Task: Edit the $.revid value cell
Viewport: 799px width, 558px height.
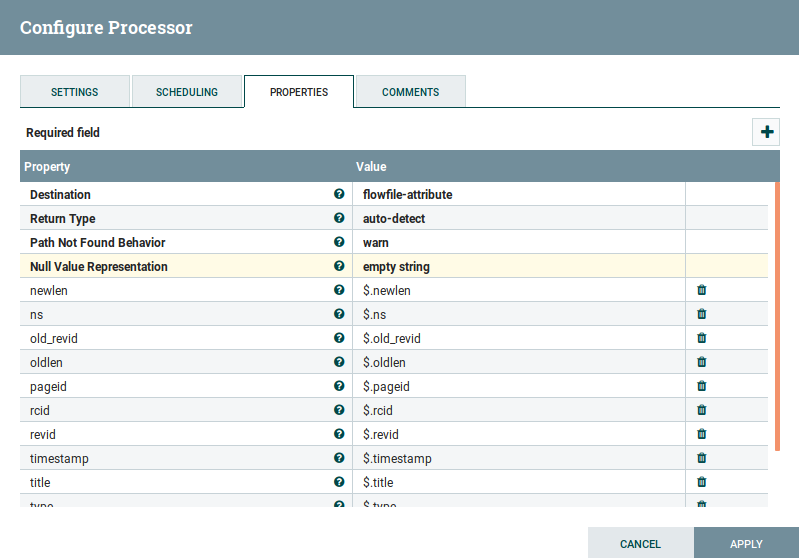Action: 519,434
